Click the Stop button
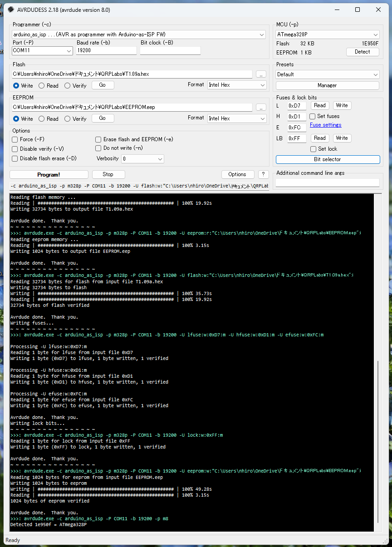This screenshot has width=392, height=547. click(108, 174)
